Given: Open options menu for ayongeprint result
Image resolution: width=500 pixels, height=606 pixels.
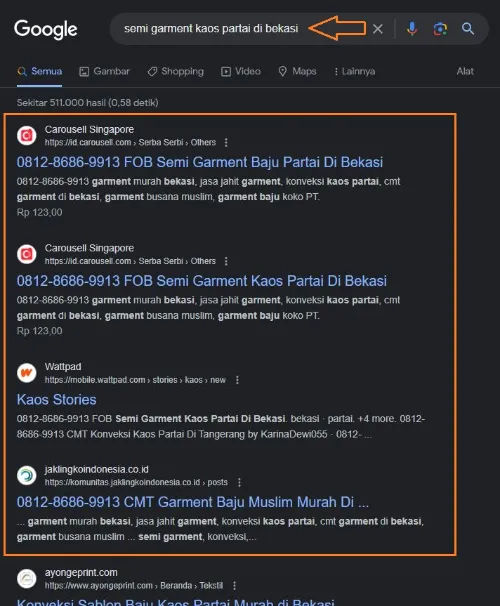Looking at the screenshot, I should [235, 586].
